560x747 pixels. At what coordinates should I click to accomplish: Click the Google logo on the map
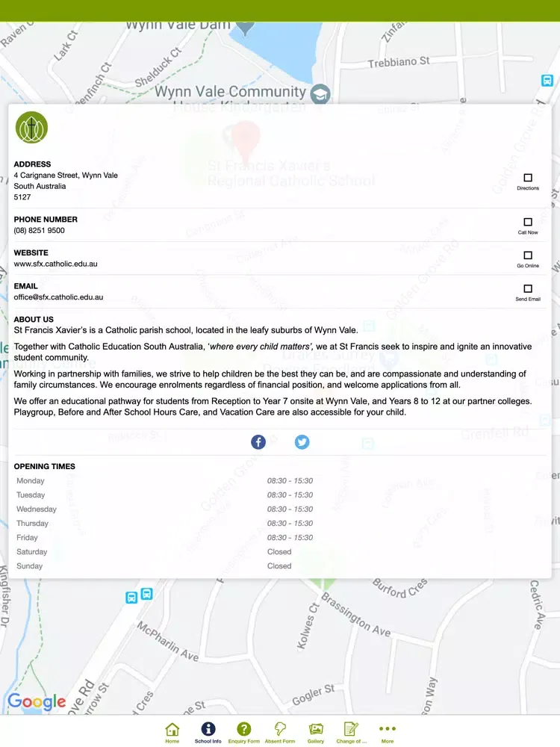(x=37, y=701)
